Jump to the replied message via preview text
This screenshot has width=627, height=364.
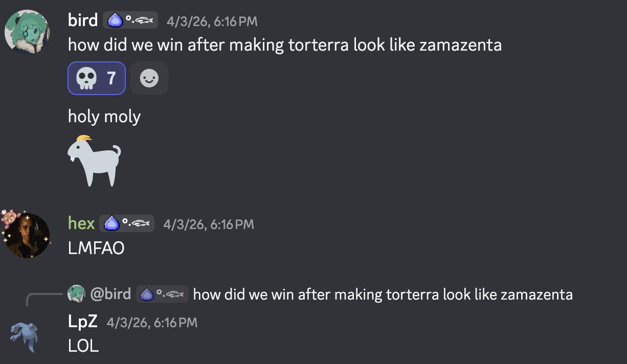click(x=383, y=294)
